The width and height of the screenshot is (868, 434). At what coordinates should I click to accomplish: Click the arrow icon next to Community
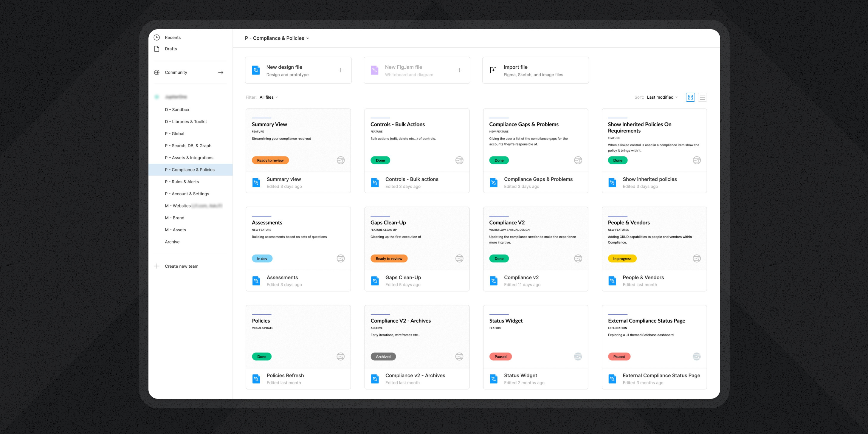221,72
